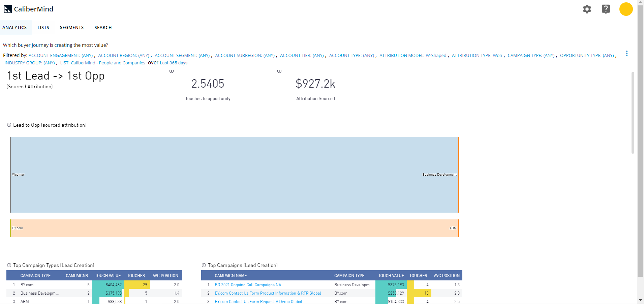
Task: Click info icon above Attribution Sourced
Action: click(x=279, y=71)
